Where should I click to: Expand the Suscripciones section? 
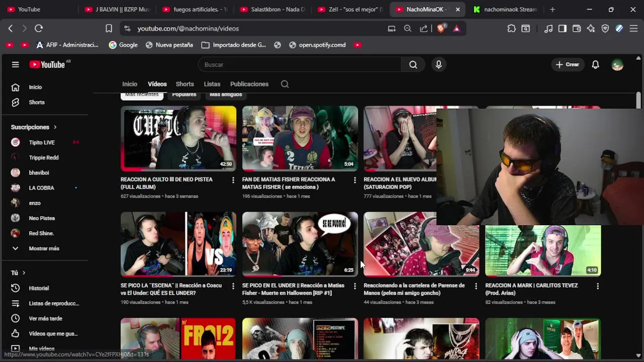[34, 127]
